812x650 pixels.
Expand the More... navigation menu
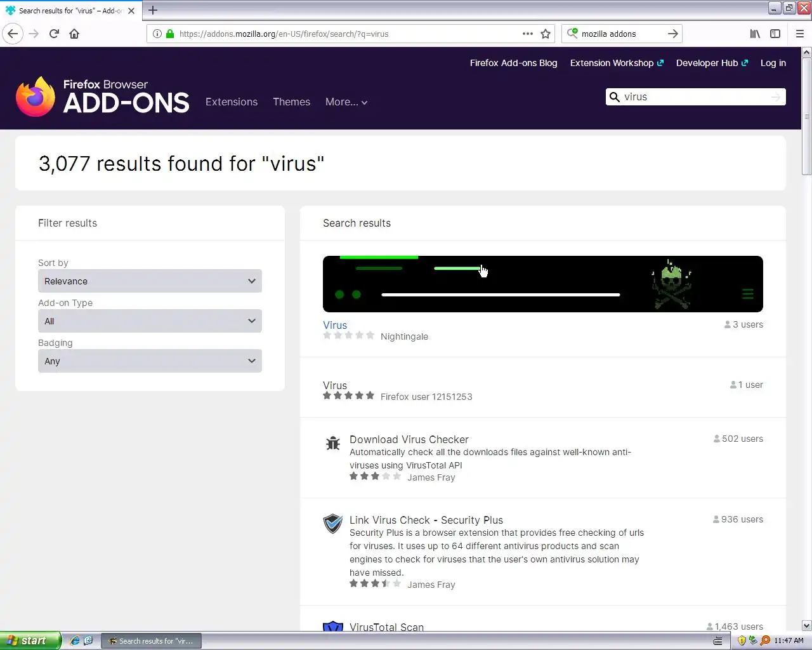coord(346,102)
